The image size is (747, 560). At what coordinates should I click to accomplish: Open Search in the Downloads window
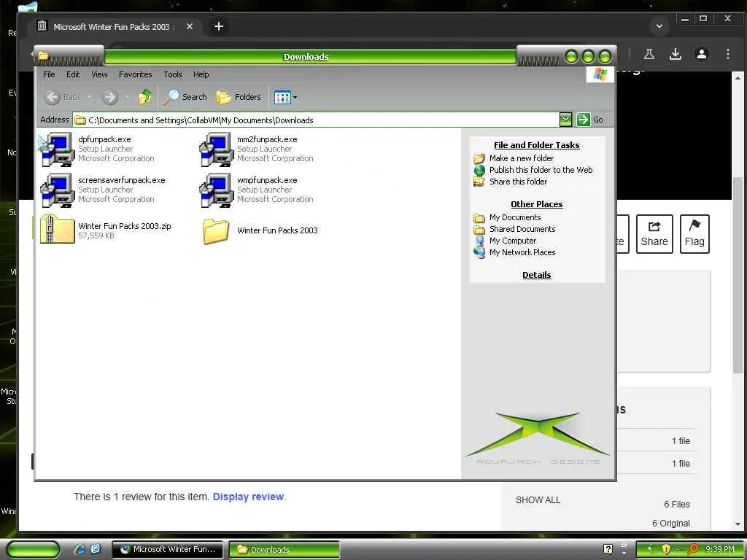pos(185,97)
